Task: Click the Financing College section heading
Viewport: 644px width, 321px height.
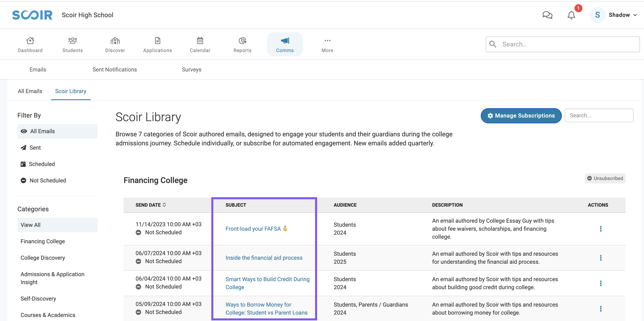Action: pos(155,180)
